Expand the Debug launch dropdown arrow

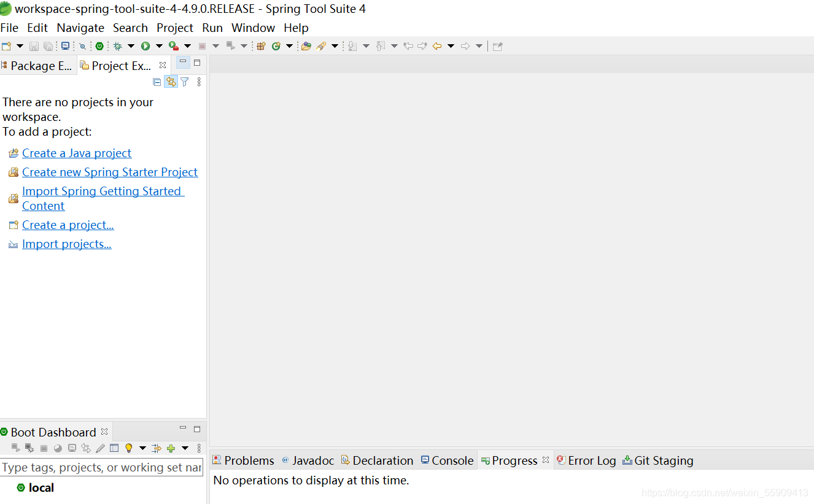(x=131, y=46)
